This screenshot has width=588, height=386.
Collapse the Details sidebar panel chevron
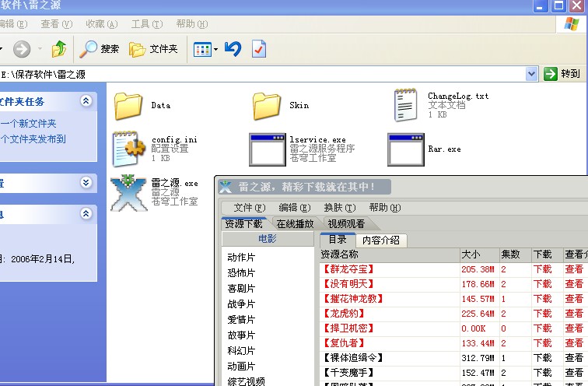[86, 214]
